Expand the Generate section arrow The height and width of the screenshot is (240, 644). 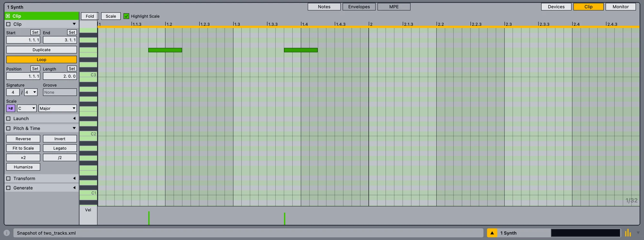[74, 188]
